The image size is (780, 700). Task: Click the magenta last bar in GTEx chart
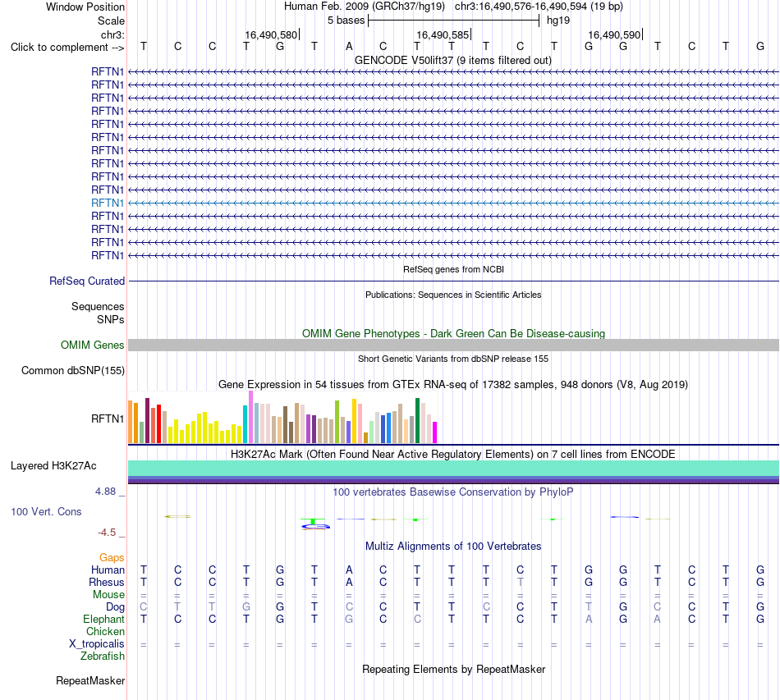click(x=435, y=432)
